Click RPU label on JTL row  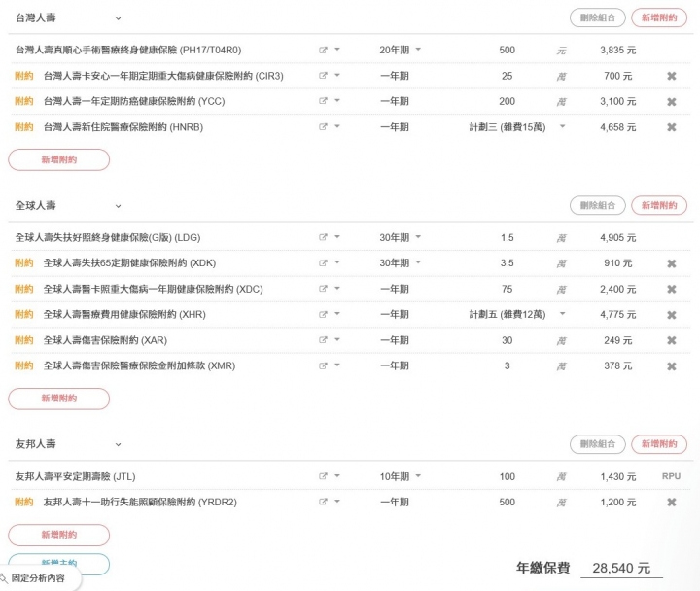pyautogui.click(x=671, y=476)
